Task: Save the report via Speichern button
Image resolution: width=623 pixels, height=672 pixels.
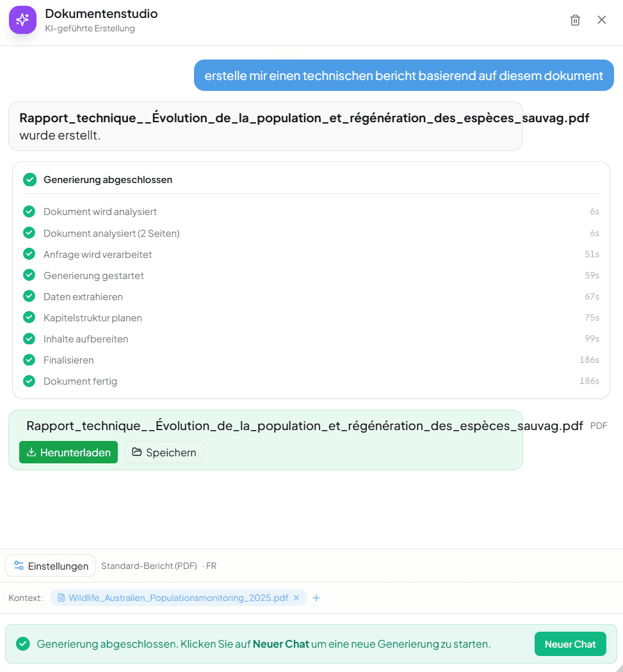Action: tap(164, 452)
